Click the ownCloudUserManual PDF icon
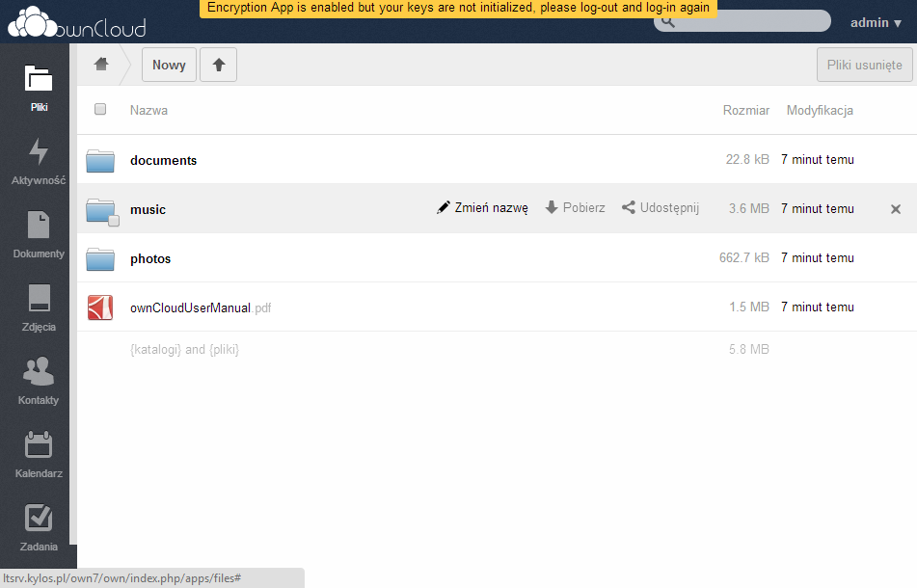Image resolution: width=917 pixels, height=588 pixels. click(x=100, y=307)
